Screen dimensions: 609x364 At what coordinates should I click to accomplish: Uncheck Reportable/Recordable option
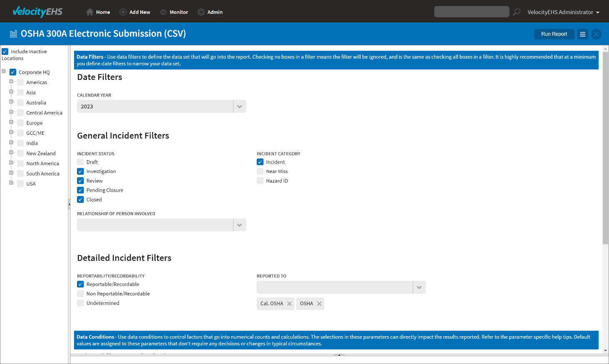[81, 285]
